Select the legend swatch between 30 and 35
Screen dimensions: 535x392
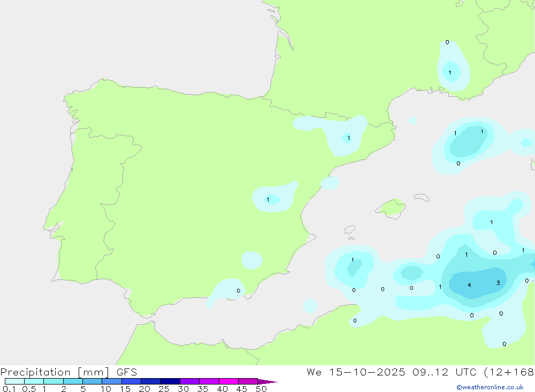[x=190, y=381]
